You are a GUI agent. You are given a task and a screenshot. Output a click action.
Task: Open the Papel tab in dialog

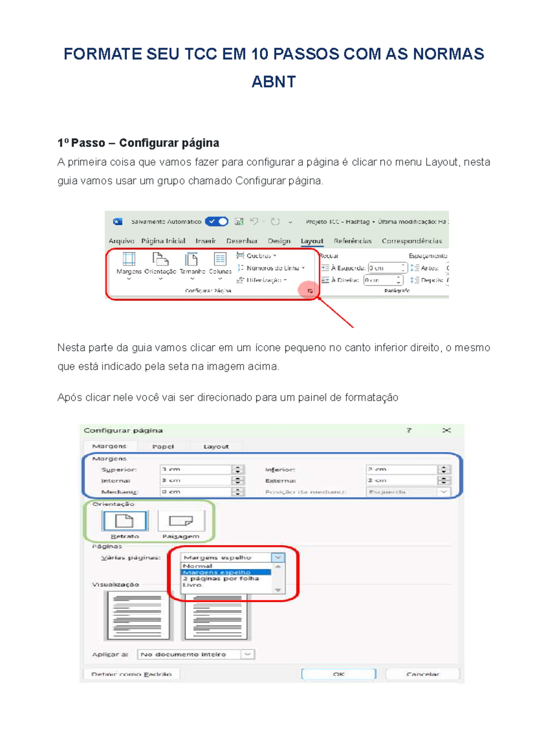click(163, 446)
